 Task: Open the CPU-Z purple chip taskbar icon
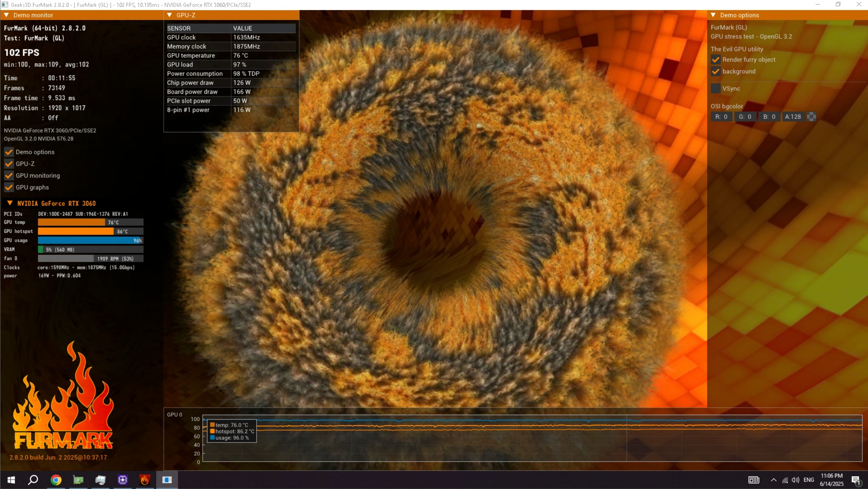[123, 479]
